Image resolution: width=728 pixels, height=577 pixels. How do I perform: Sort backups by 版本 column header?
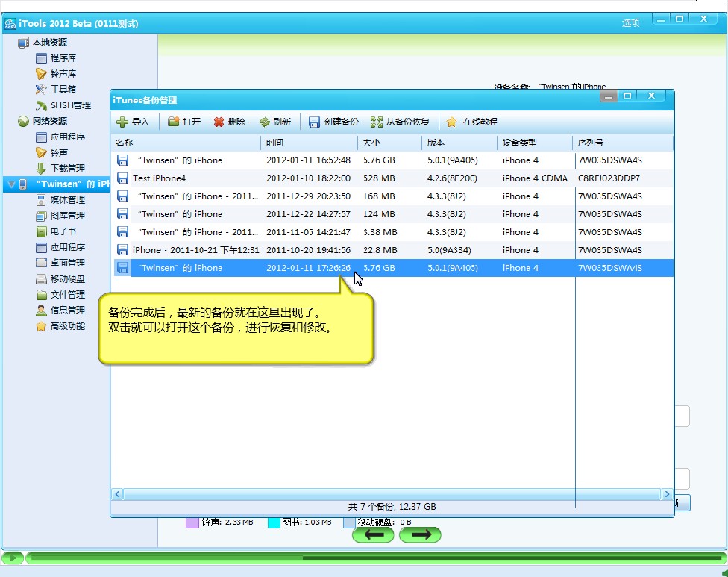click(x=459, y=143)
